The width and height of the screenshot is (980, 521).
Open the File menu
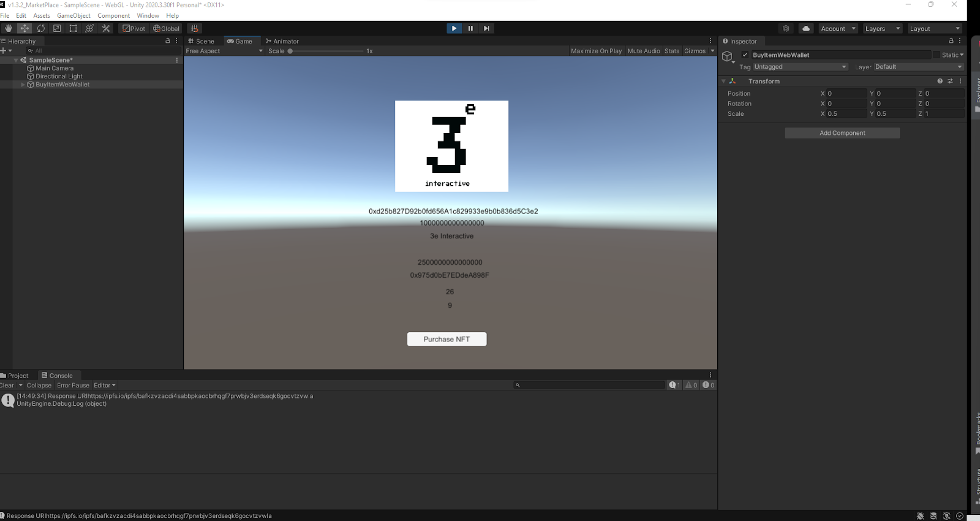point(5,15)
